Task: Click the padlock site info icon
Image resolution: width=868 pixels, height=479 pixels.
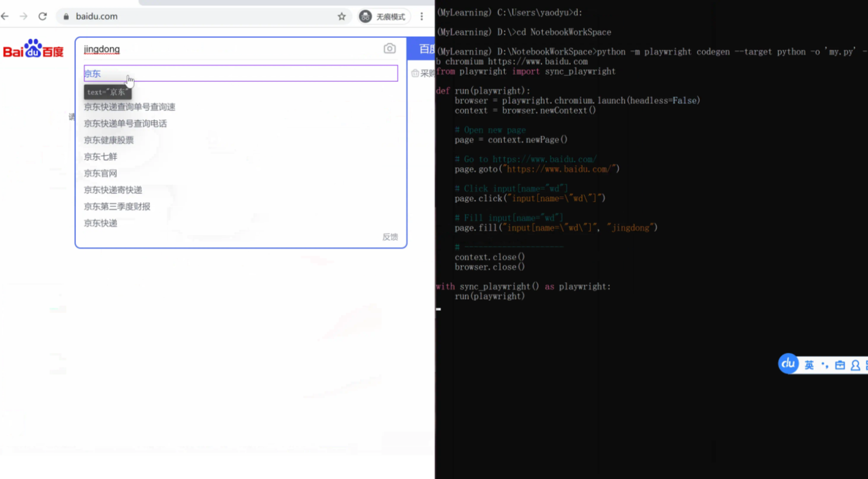Action: click(x=66, y=16)
